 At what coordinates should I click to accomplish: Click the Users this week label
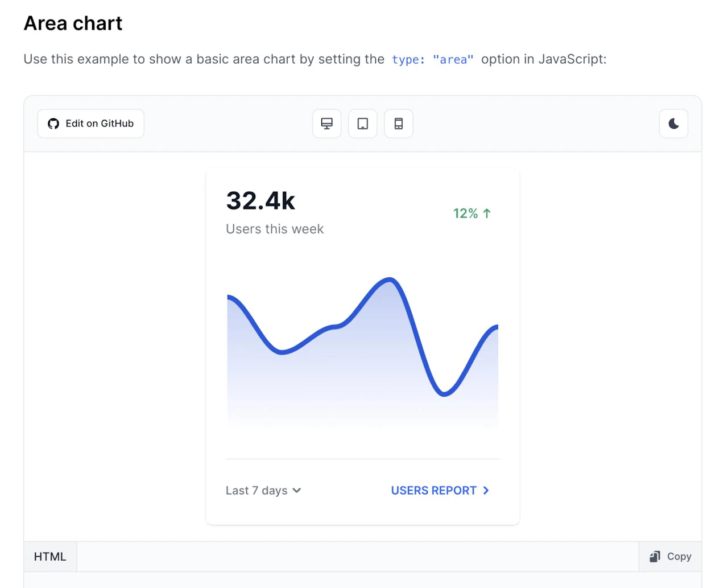[275, 229]
